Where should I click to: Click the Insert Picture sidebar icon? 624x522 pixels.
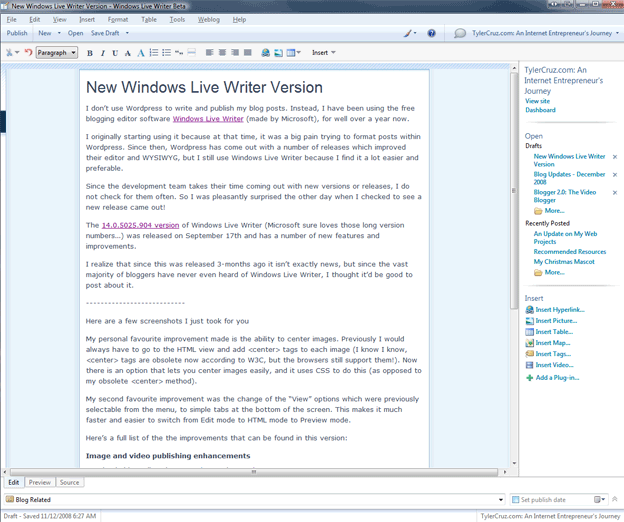pyautogui.click(x=529, y=321)
